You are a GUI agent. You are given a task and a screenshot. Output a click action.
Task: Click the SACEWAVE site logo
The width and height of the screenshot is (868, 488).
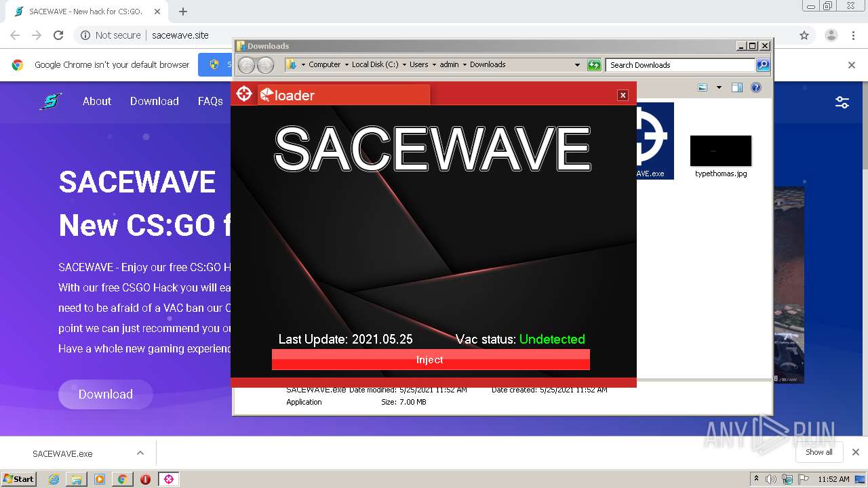pyautogui.click(x=50, y=102)
